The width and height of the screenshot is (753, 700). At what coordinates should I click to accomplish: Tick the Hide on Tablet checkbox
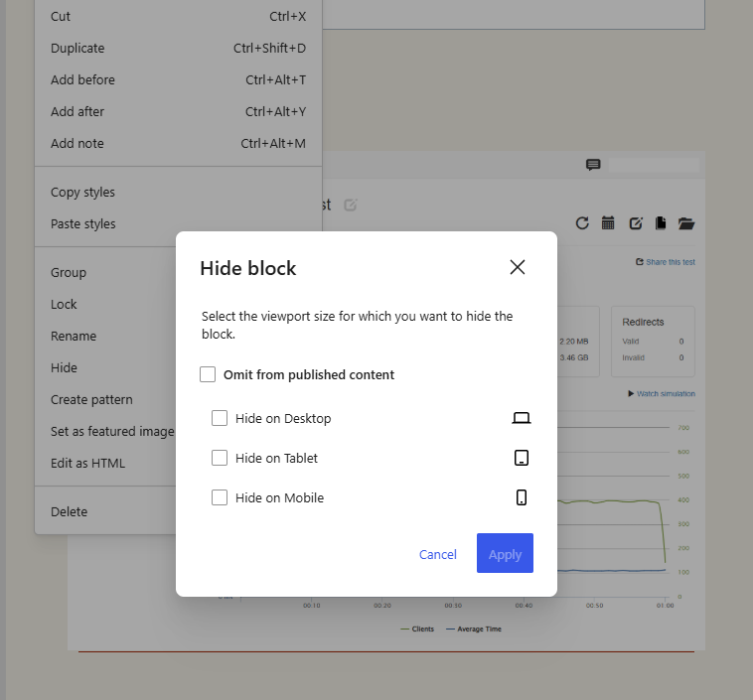tap(220, 458)
